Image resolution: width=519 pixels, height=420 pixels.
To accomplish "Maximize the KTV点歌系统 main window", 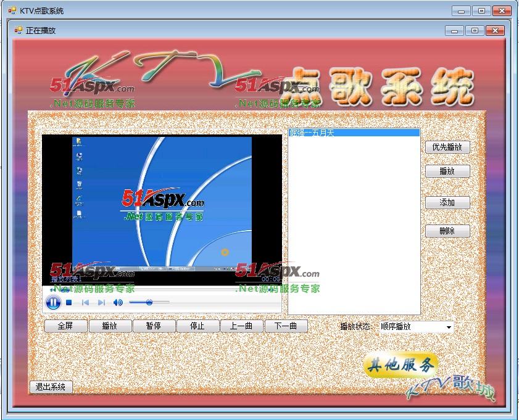I will (481, 11).
